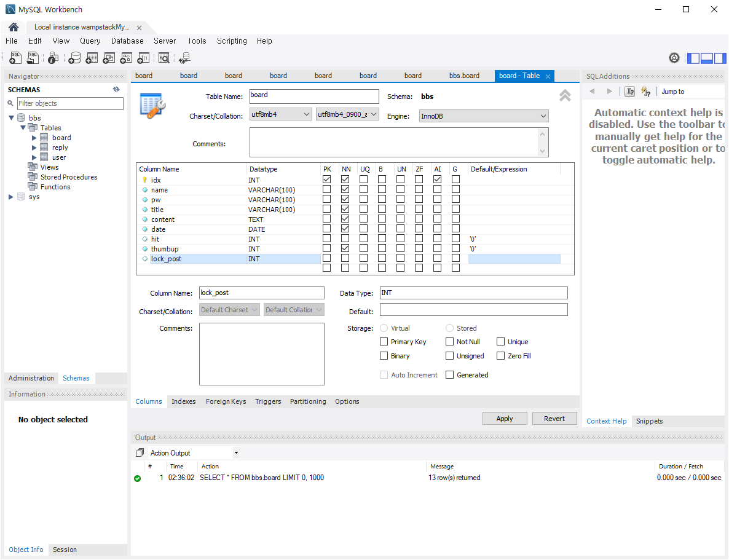Create a new view icon
The width and height of the screenshot is (729, 560).
pyautogui.click(x=109, y=58)
